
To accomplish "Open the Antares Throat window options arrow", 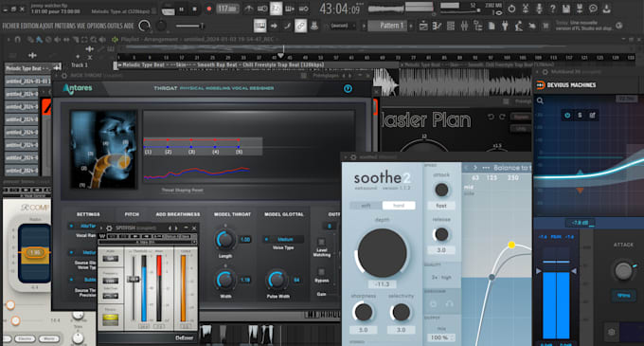I will pyautogui.click(x=57, y=76).
